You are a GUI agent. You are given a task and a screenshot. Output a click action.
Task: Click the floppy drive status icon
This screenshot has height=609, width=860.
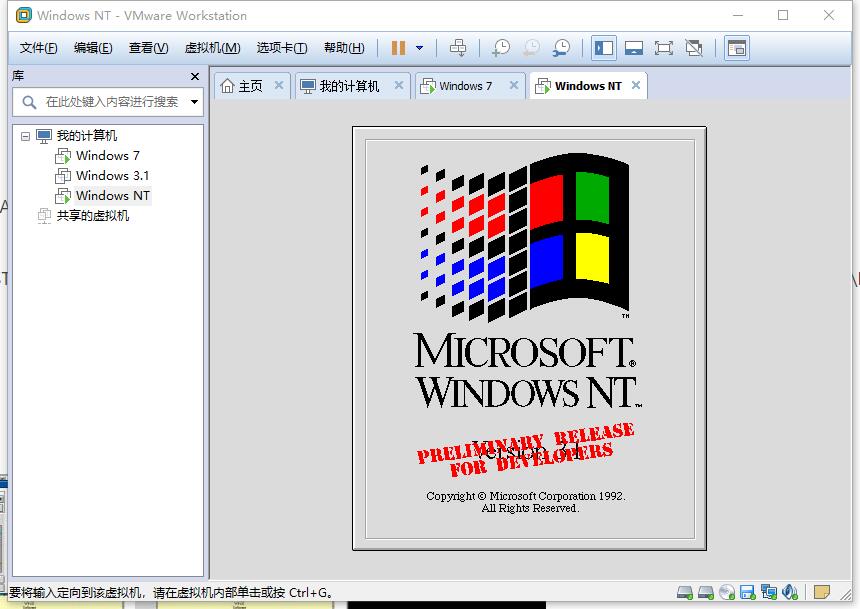tap(748, 593)
